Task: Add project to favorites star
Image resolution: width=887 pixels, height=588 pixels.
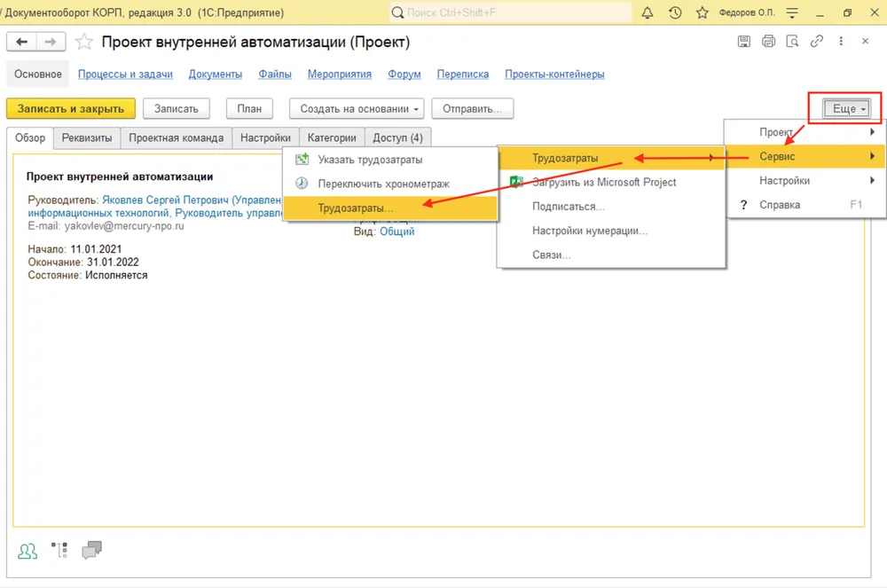Action: [83, 42]
